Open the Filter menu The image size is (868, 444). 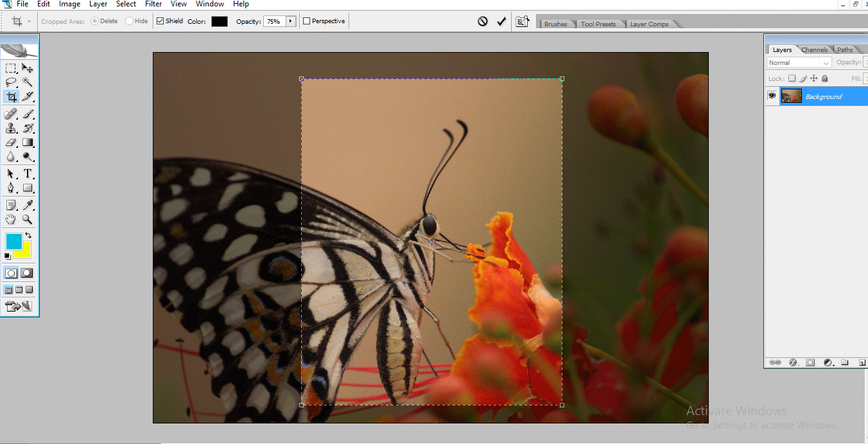[x=153, y=4]
